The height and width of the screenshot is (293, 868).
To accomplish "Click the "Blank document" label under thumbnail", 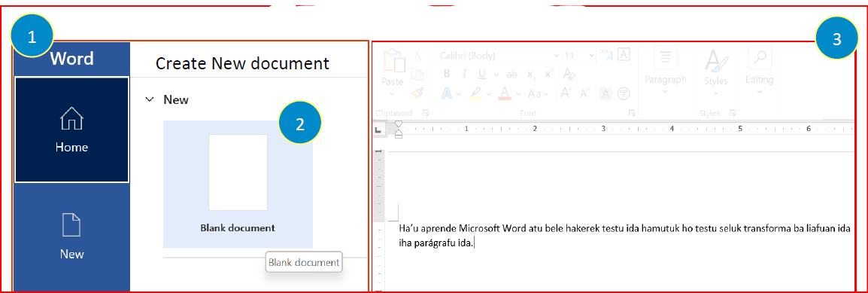I will coord(238,227).
